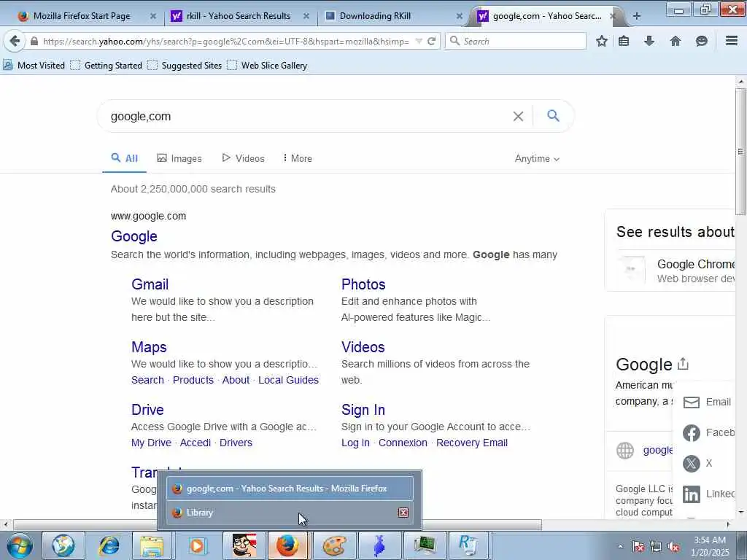The height and width of the screenshot is (560, 747).
Task: Open the URL bar history dropdown arrow
Action: (419, 42)
